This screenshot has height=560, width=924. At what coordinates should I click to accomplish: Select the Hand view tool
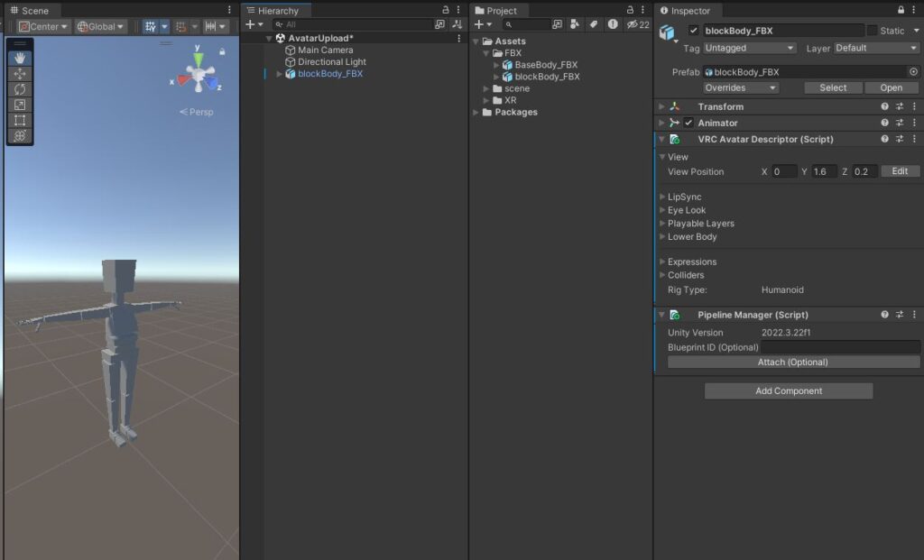click(20, 58)
